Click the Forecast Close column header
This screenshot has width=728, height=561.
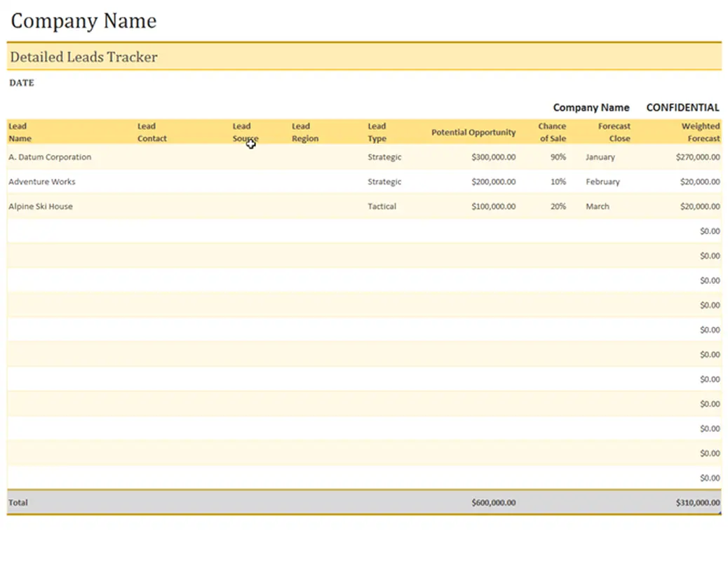(x=614, y=132)
